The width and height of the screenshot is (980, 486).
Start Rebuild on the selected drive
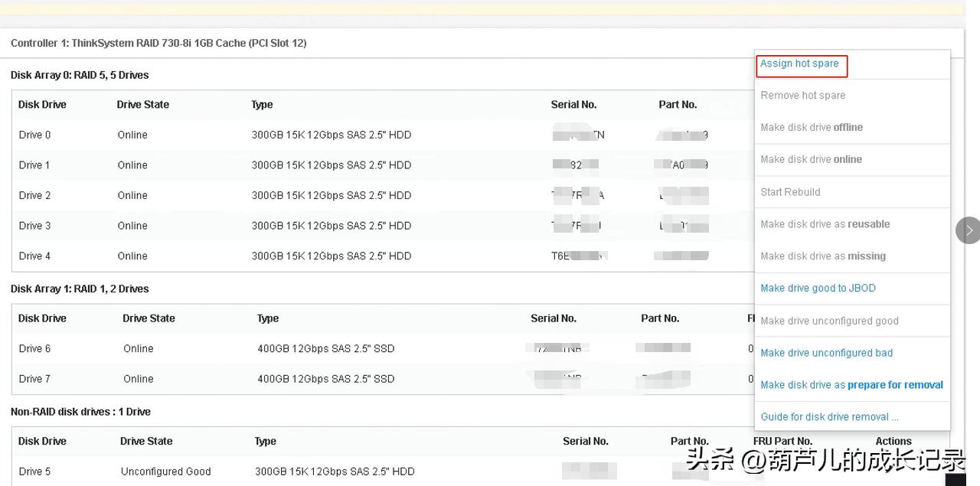pos(790,192)
